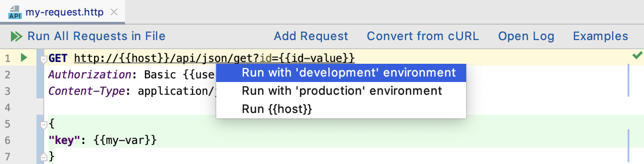
Task: Click the API file type icon in the tab
Action: coord(15,12)
